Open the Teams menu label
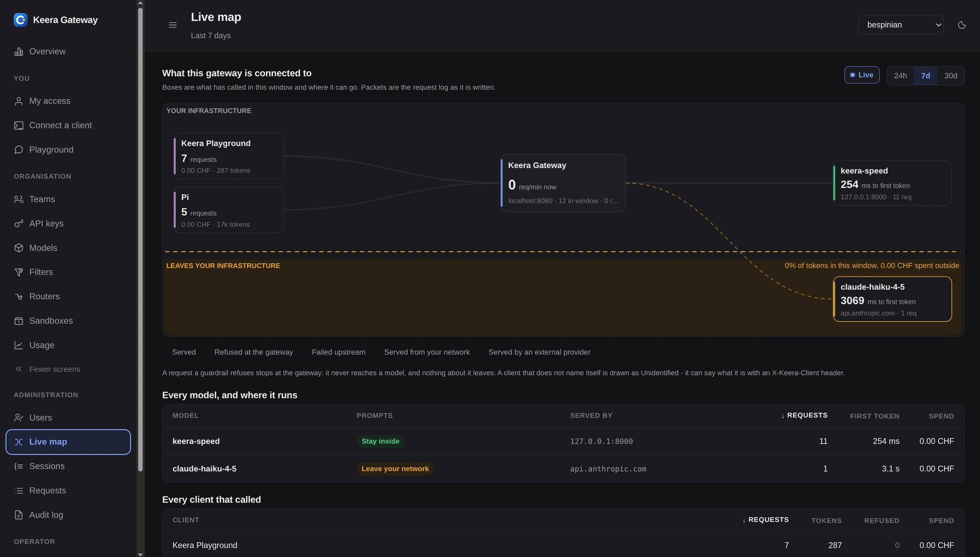 pos(42,199)
